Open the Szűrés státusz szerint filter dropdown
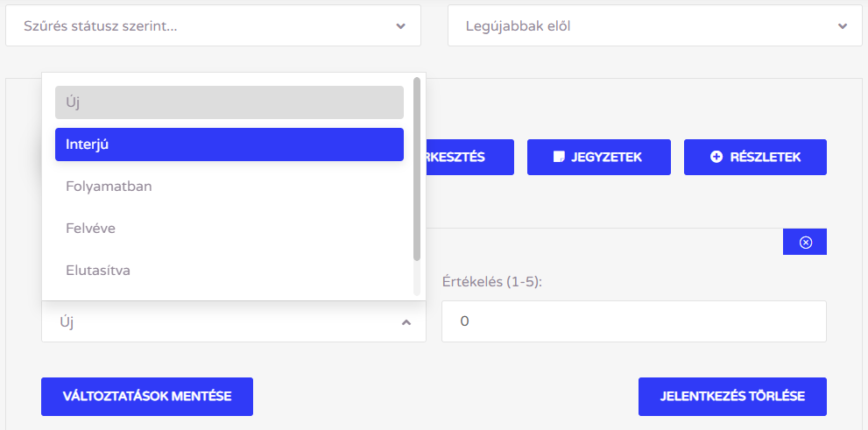Image resolution: width=868 pixels, height=430 pixels. (x=213, y=26)
